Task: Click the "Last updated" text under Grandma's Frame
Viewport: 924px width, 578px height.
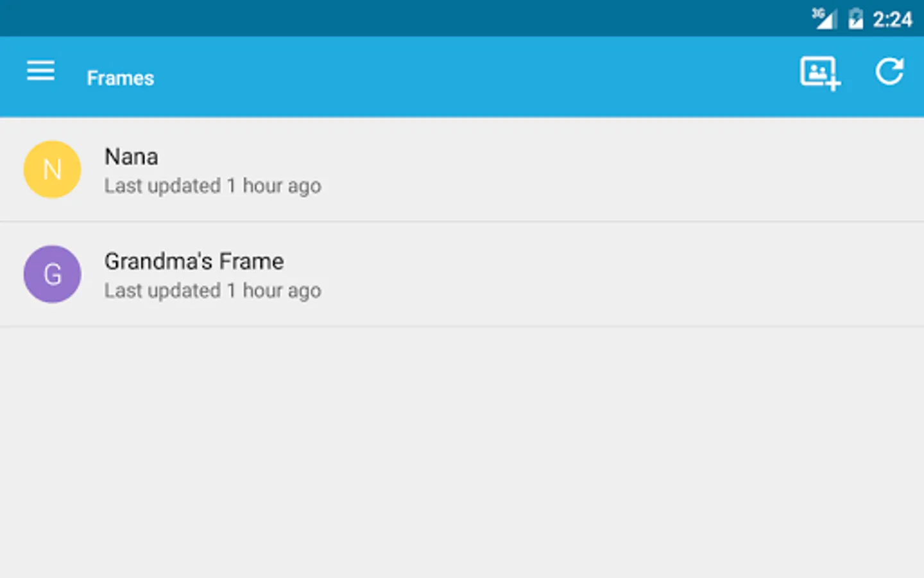Action: (212, 291)
